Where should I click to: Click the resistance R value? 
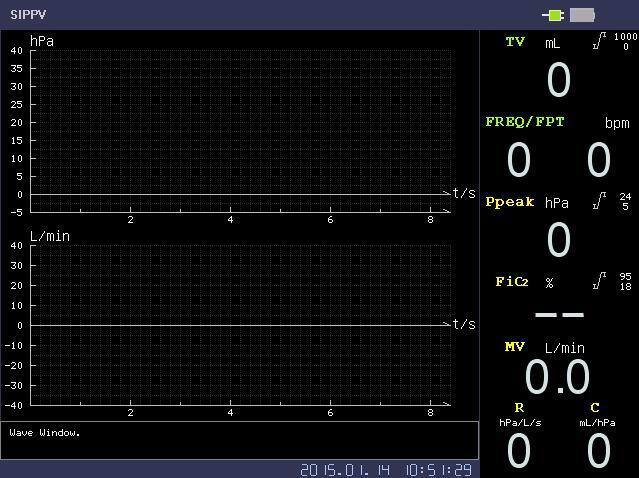pos(518,451)
